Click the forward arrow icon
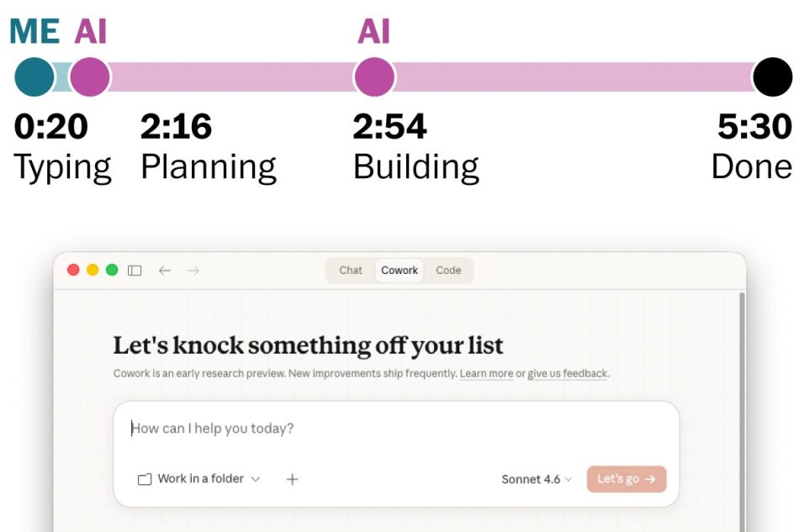The image size is (799, 532). [x=193, y=271]
